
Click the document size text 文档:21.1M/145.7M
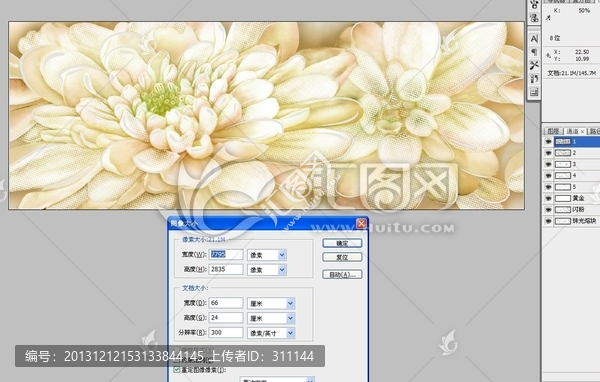point(571,73)
